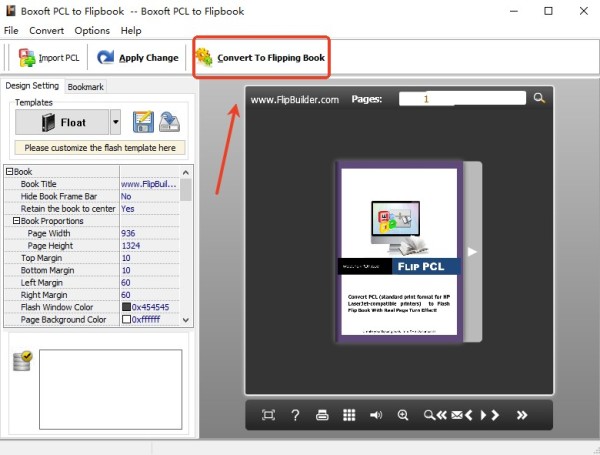
Task: Collapse the Book Proportions group
Action: coord(16,221)
